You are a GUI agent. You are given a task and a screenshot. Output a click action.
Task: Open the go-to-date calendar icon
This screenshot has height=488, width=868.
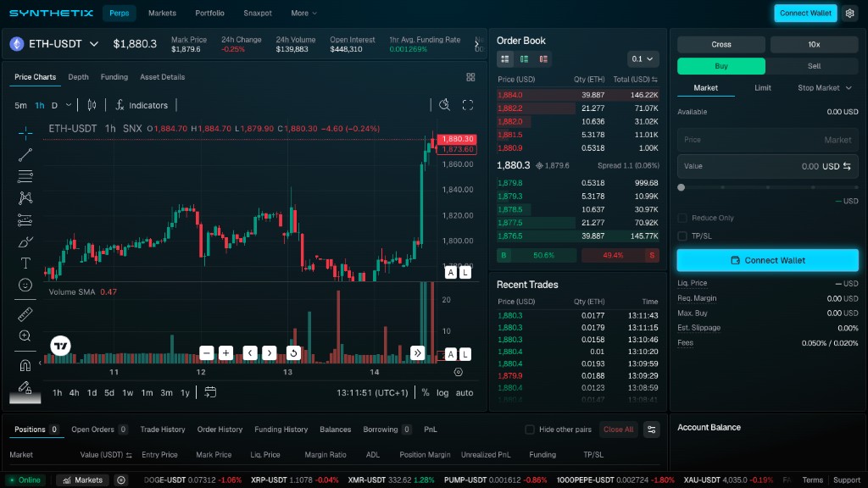(x=210, y=392)
